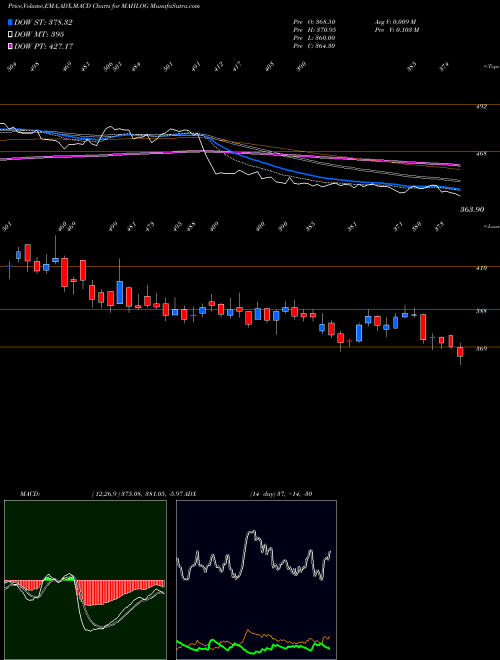Open the MACD histogram panel
This screenshot has width=500, height=660.
tap(85, 580)
